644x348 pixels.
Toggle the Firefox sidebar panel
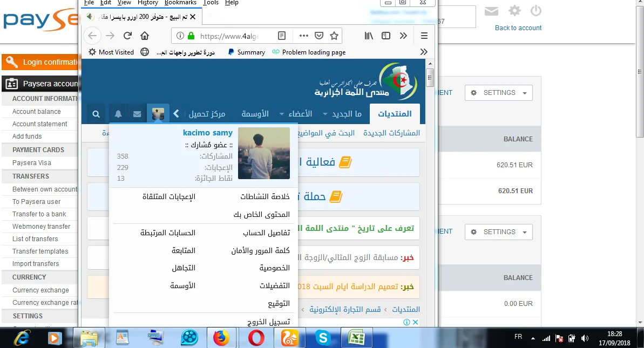pos(386,36)
